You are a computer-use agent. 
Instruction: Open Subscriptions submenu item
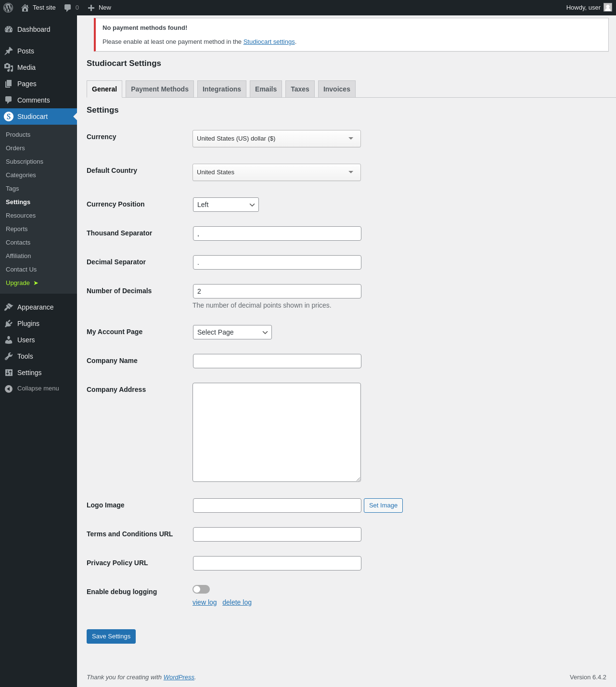(38, 162)
